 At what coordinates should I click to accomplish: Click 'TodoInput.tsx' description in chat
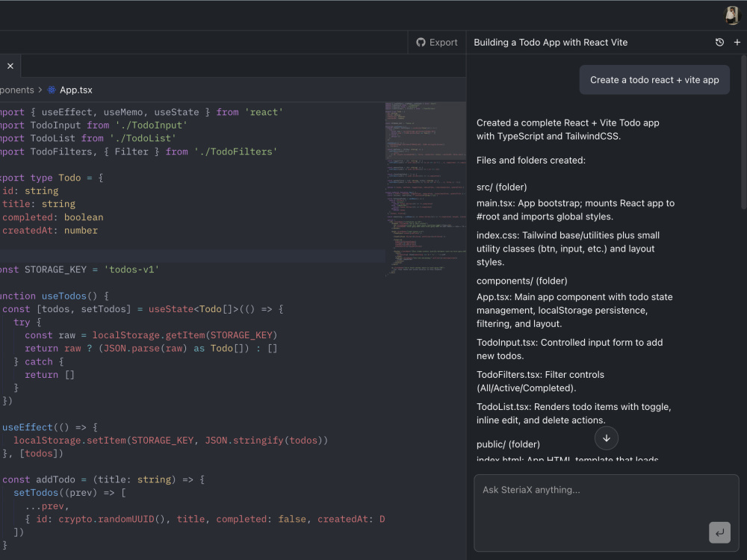(569, 349)
